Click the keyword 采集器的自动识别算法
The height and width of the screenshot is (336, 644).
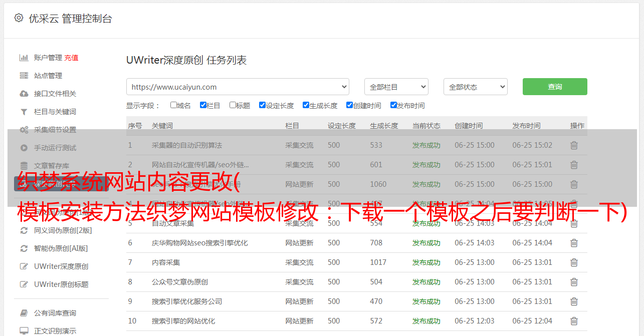coord(187,145)
